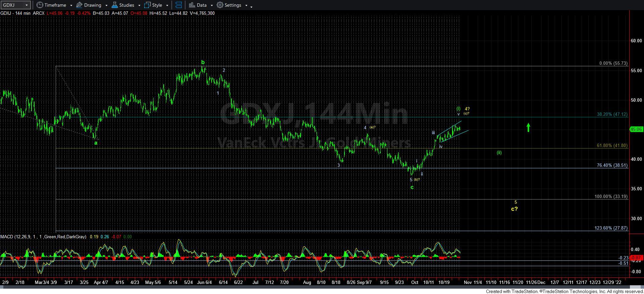The width and height of the screenshot is (644, 294).
Task: Select the 61.80% (41.80) Fibonacci label
Action: 612,145
